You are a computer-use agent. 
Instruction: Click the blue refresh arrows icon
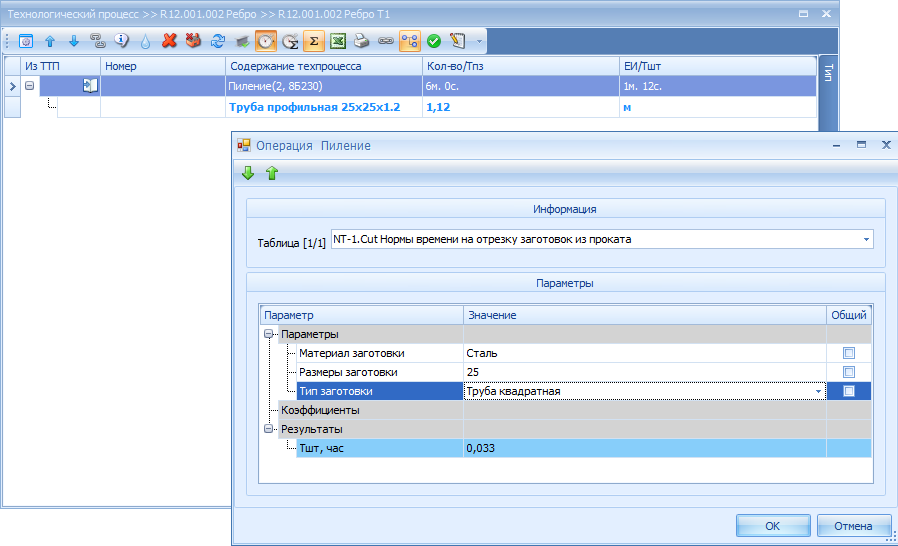tap(218, 41)
